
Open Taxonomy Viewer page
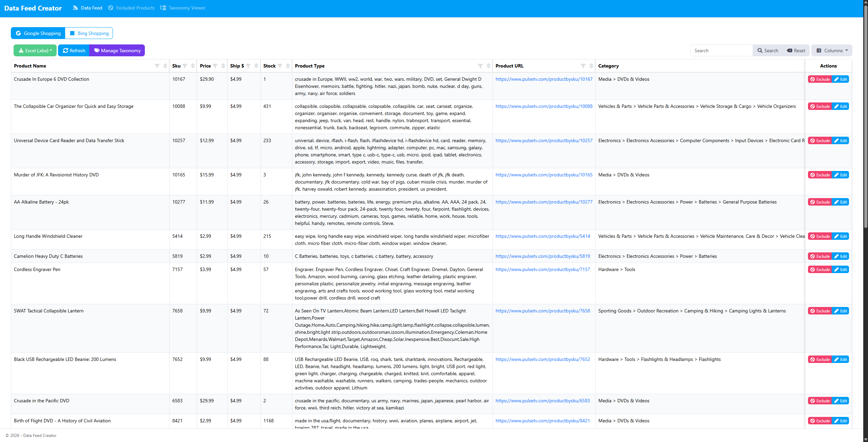(x=183, y=8)
